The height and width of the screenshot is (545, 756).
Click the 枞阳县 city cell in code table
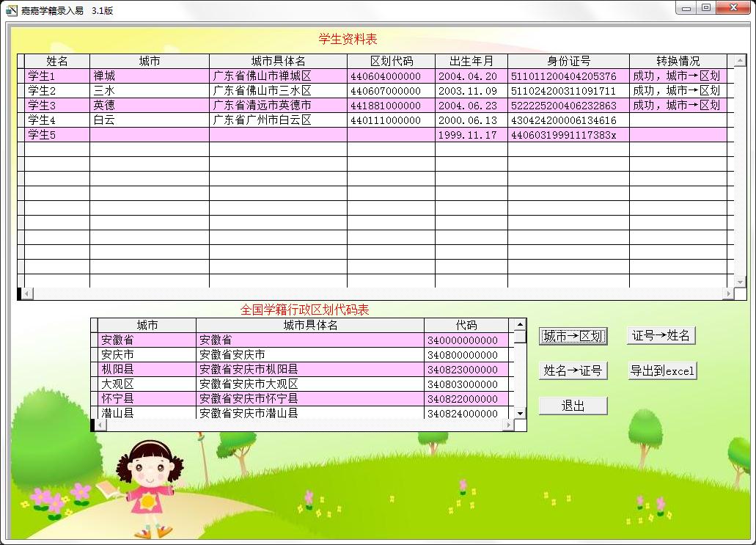[x=147, y=370]
